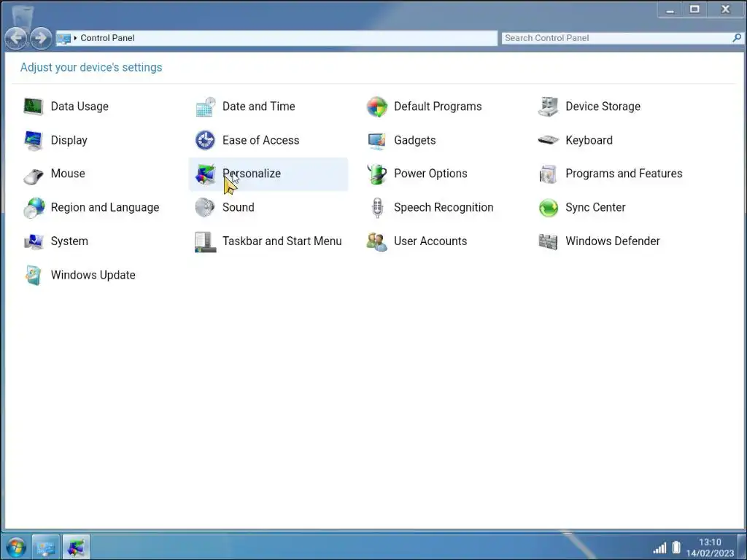
Task: Select the Default Programs label
Action: pos(438,106)
